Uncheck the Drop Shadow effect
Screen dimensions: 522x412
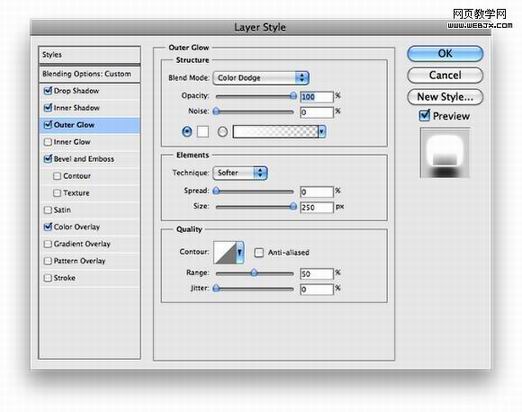(x=48, y=91)
